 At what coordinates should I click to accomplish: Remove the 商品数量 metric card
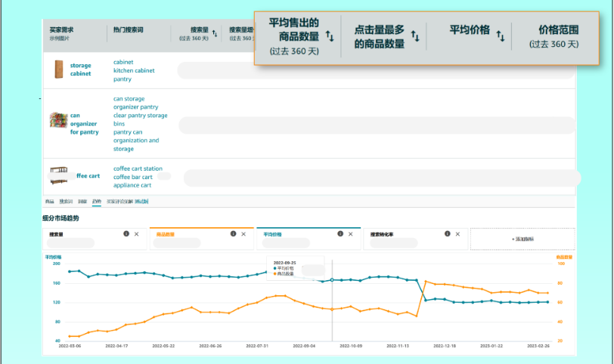(243, 234)
